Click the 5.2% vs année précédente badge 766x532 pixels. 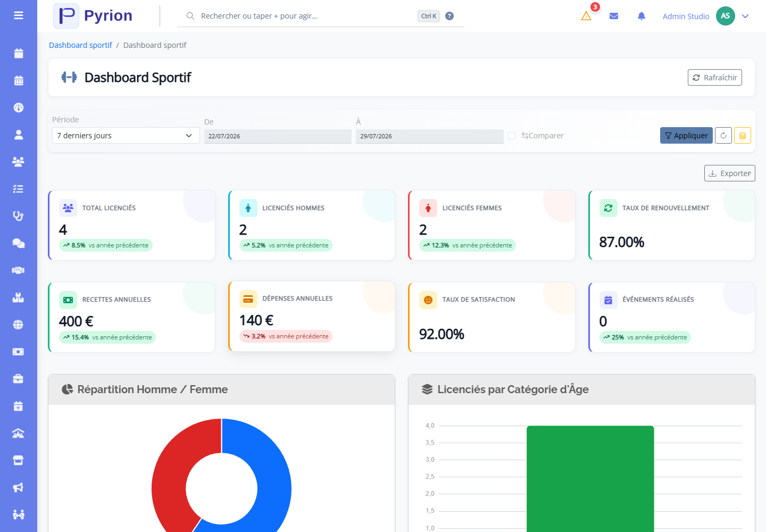(286, 245)
